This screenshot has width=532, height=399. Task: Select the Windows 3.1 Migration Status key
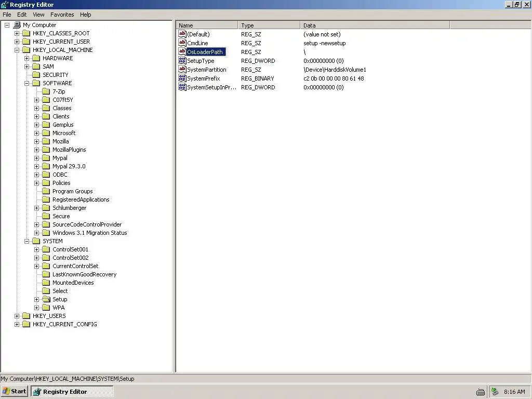89,233
